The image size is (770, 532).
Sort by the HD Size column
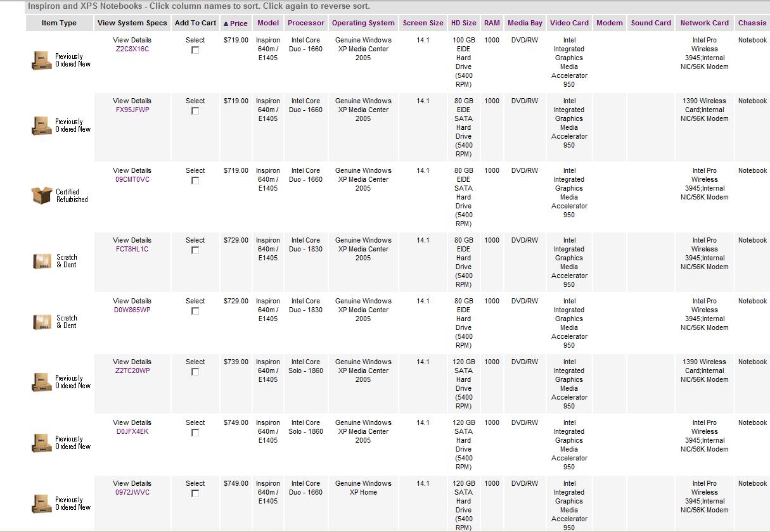[464, 23]
